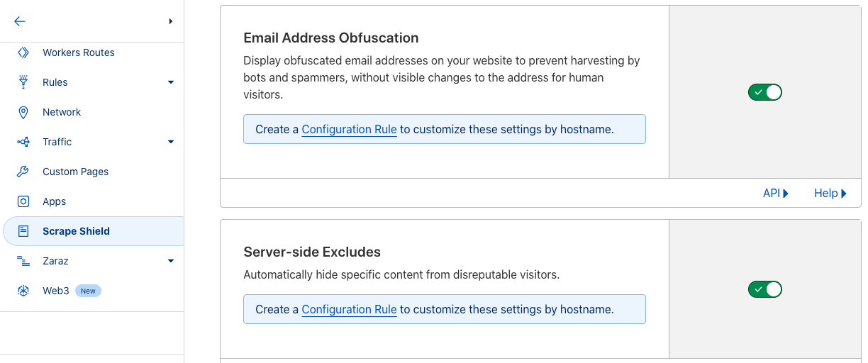The width and height of the screenshot is (868, 363).
Task: Expand the Traffic submenu arrow
Action: (170, 142)
